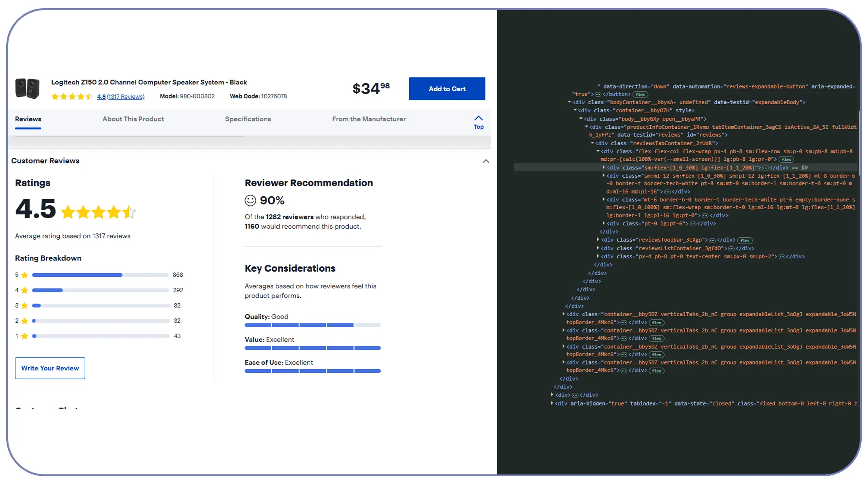Click the Customer Reviews heading
Image resolution: width=868 pixels, height=484 pixels.
coord(45,161)
